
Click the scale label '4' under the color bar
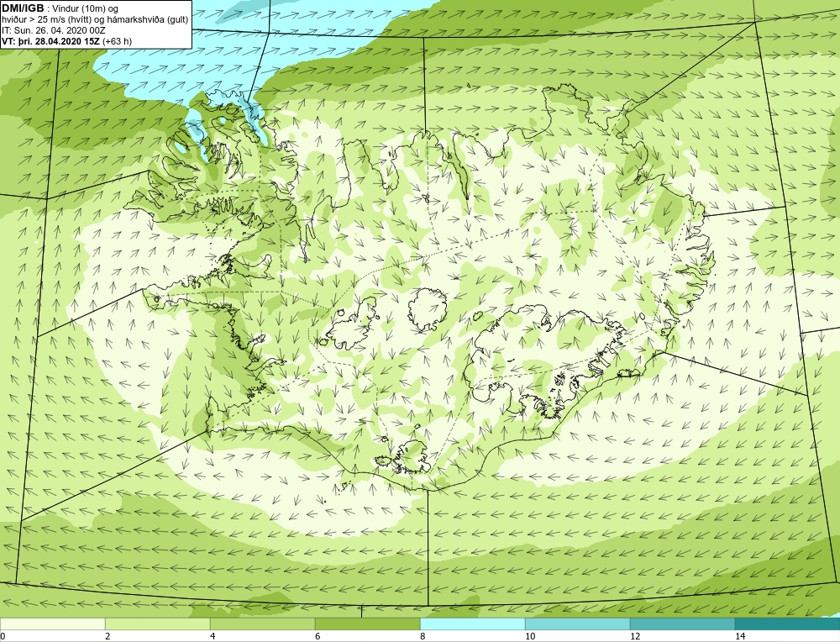(x=213, y=636)
